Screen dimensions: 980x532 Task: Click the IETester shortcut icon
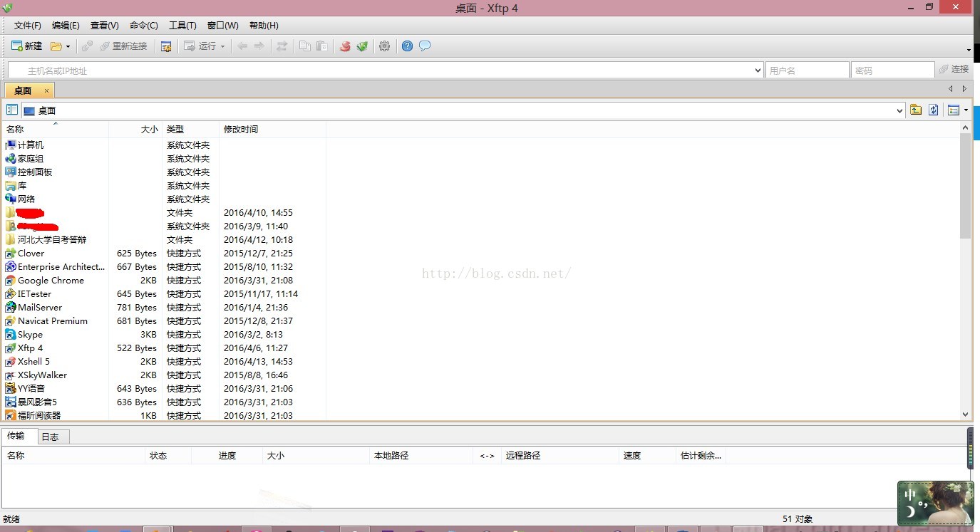(x=10, y=293)
